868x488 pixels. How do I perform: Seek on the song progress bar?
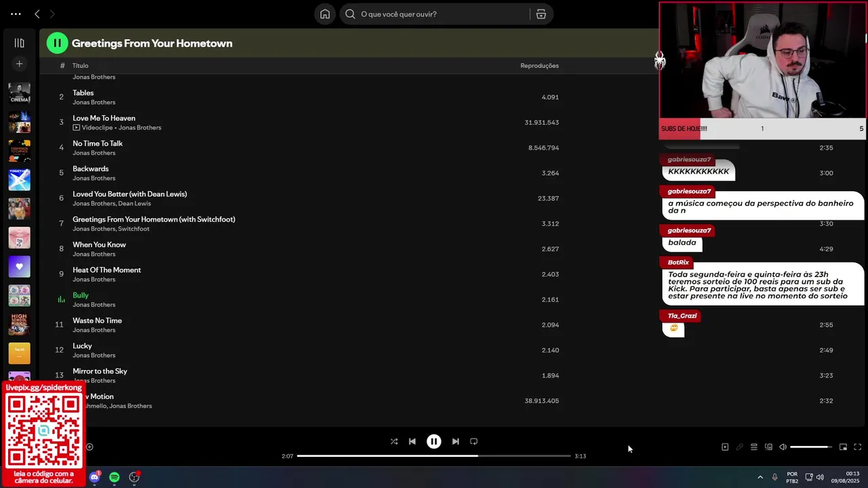[x=434, y=456]
